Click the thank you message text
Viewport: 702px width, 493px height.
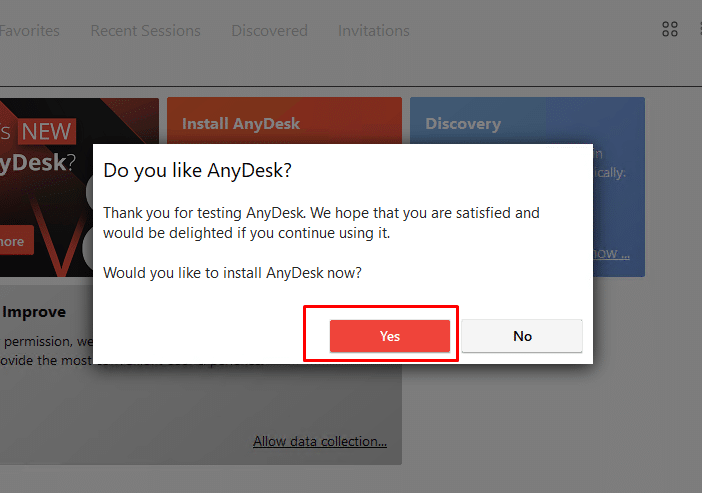(321, 223)
